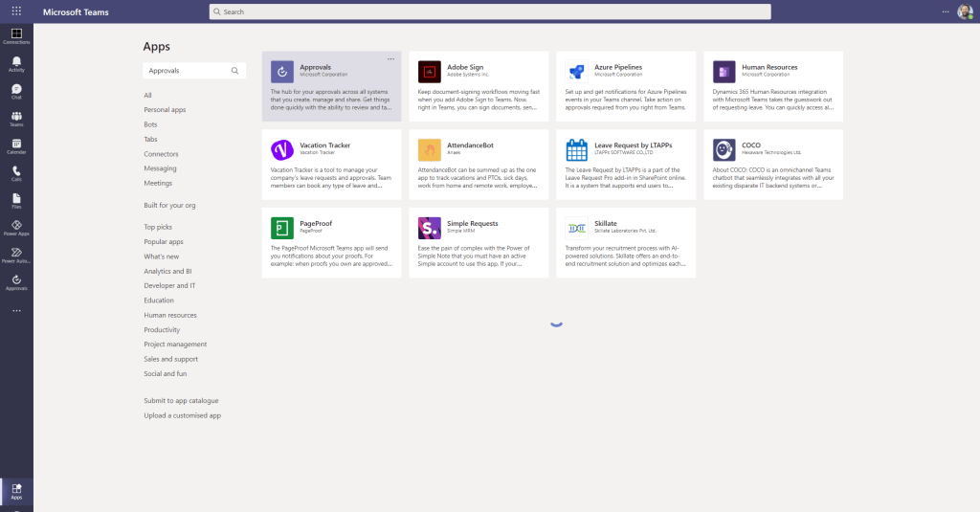Click the Vacation Tracker app logo
The height and width of the screenshot is (512, 980).
(281, 150)
